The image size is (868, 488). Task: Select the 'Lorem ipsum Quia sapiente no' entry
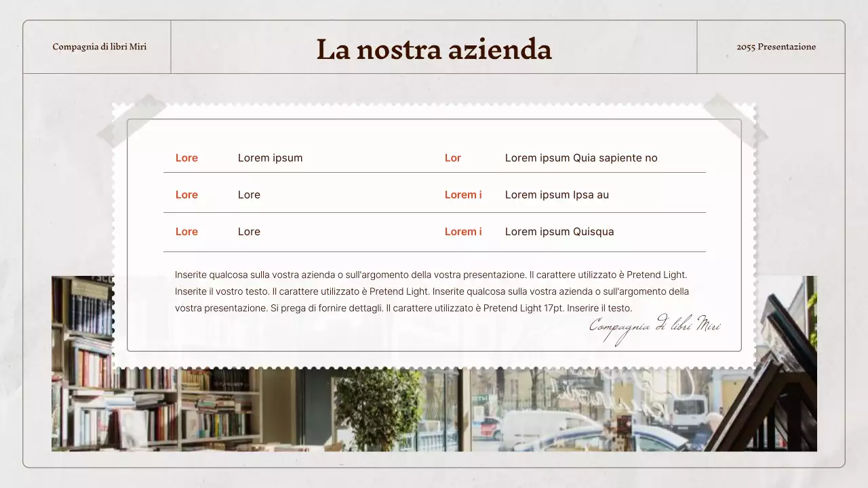coord(581,157)
